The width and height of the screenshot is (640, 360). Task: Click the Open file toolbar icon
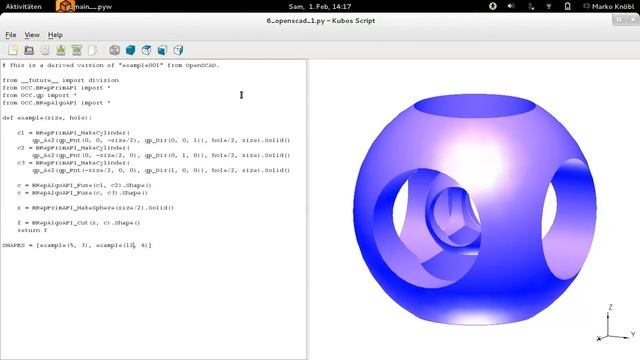pyautogui.click(x=29, y=50)
